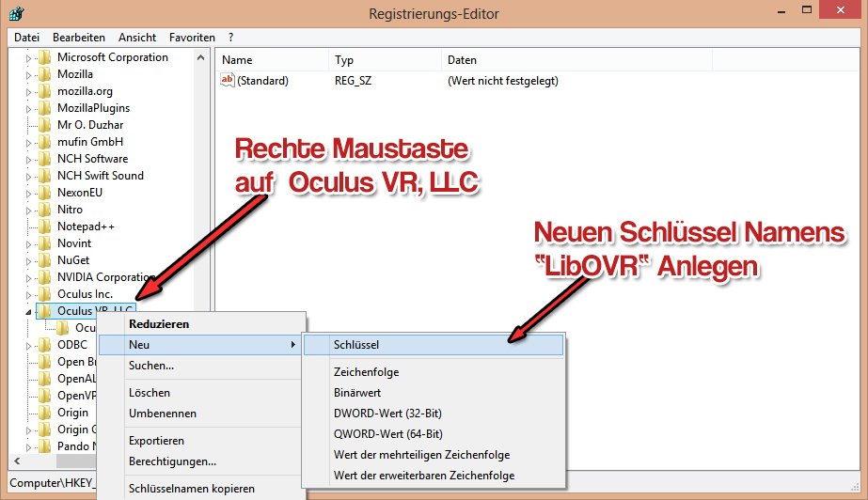
Task: Select the NCH Swift Sound tree item
Action: [x=101, y=176]
